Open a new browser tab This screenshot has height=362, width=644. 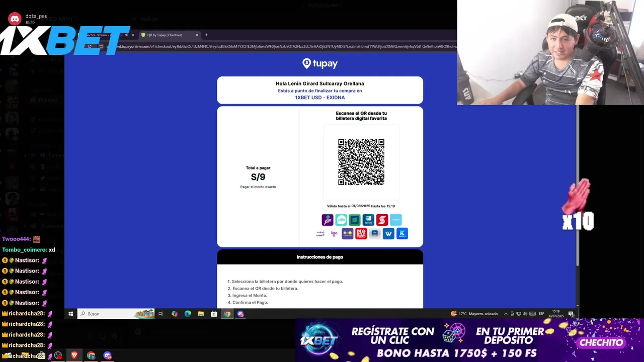(206, 35)
